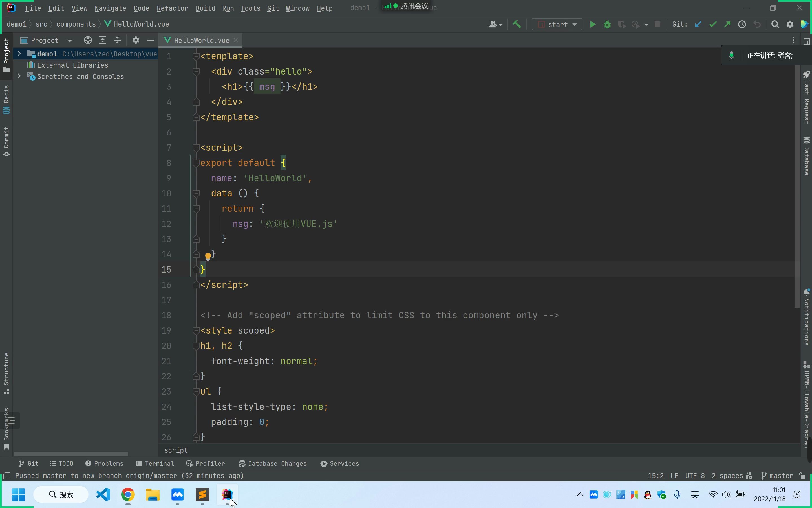The width and height of the screenshot is (812, 508).
Task: Toggle the 英 input method indicator
Action: [695, 494]
